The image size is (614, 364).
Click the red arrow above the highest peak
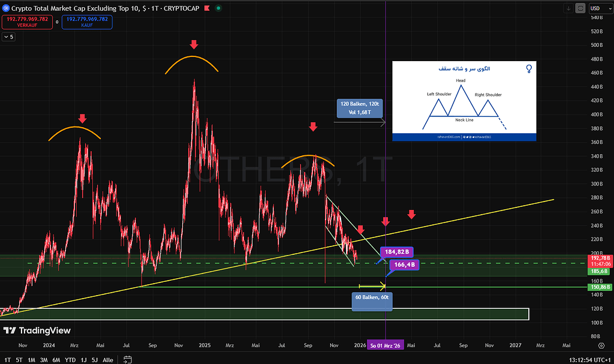click(x=193, y=45)
